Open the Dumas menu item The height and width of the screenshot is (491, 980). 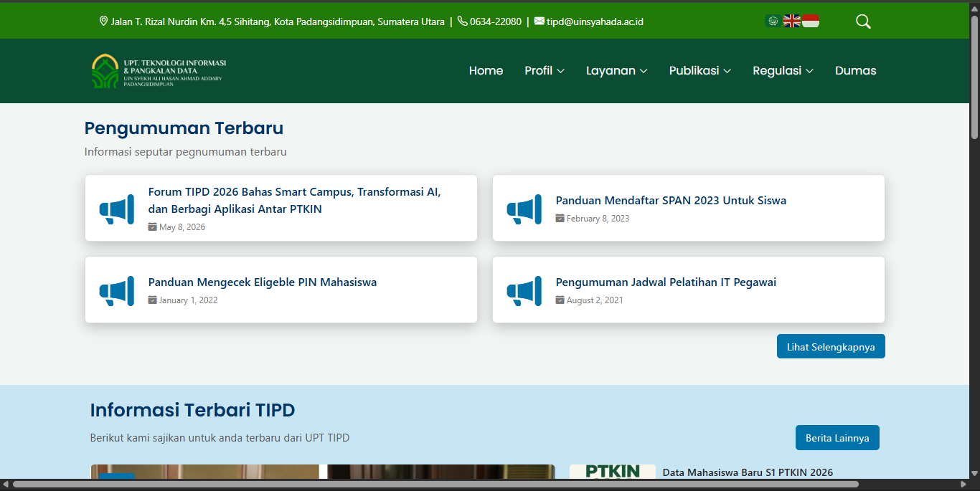click(856, 70)
